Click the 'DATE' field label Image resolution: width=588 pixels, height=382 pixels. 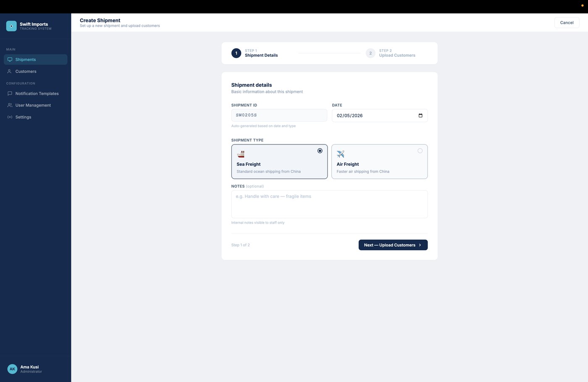point(337,105)
